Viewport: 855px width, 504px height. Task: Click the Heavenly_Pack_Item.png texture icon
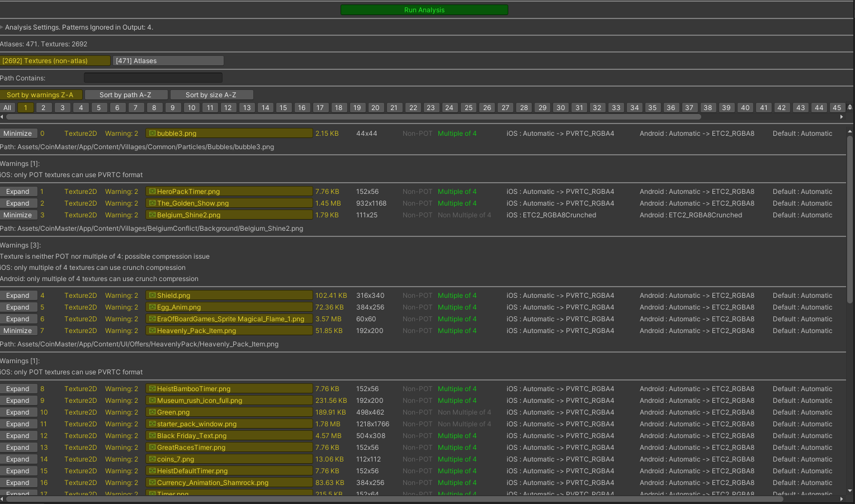tap(152, 331)
